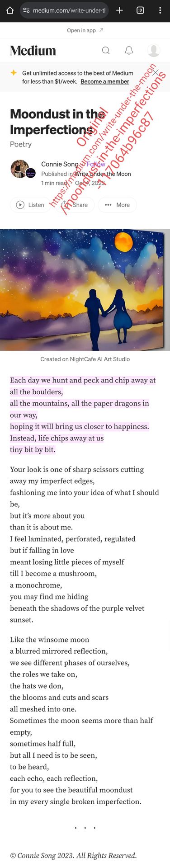Open the notifications bell icon
This screenshot has width=170, height=868.
pos(129,50)
